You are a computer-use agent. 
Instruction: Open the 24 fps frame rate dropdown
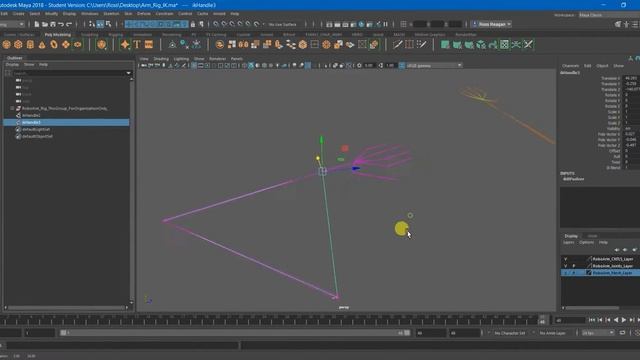pyautogui.click(x=598, y=333)
